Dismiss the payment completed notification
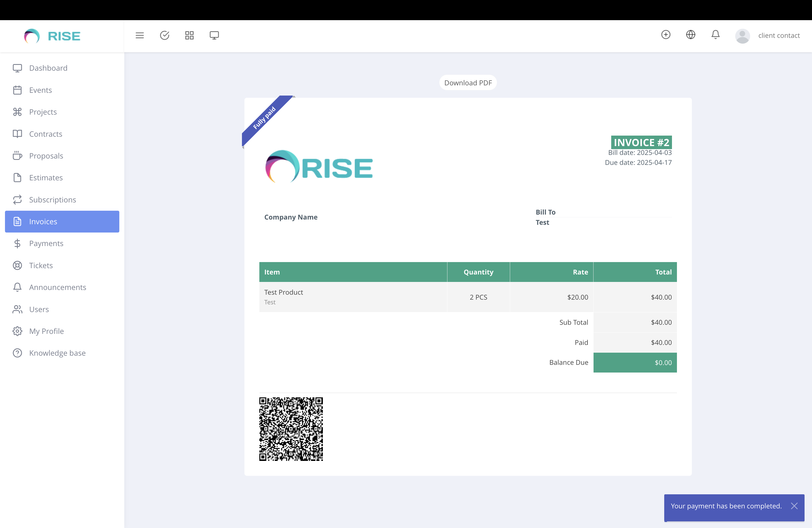This screenshot has width=812, height=528. point(795,506)
